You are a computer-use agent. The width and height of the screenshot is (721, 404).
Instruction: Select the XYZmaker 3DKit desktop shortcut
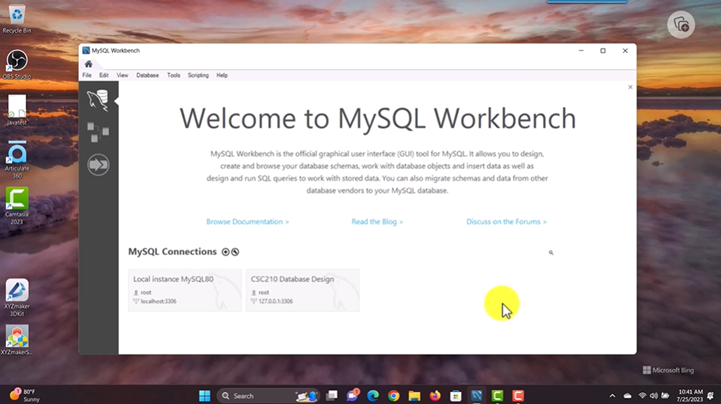coord(17,298)
